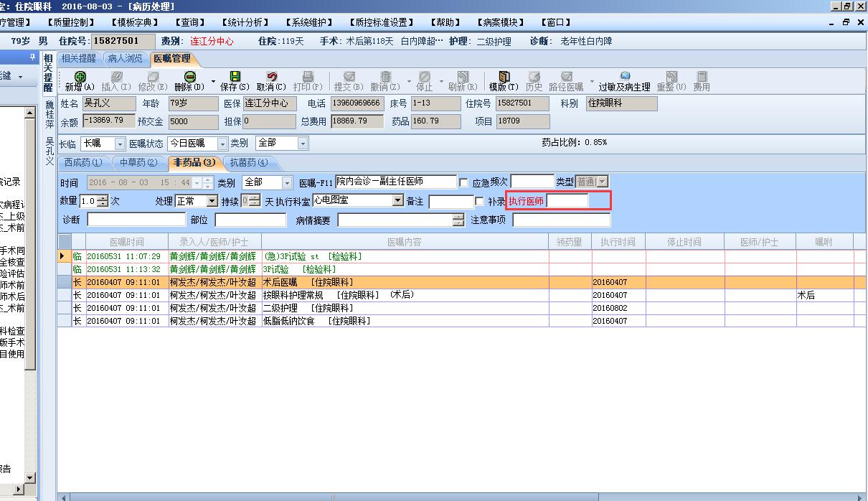Viewport: 868px width, 501px height.
Task: Switch to the 中草药 (2) tab
Action: [x=138, y=163]
